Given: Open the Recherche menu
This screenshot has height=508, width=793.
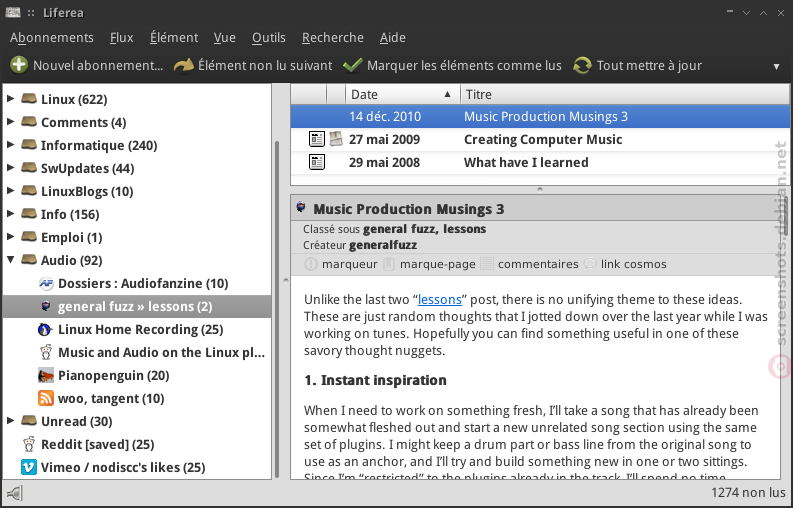Looking at the screenshot, I should (333, 38).
